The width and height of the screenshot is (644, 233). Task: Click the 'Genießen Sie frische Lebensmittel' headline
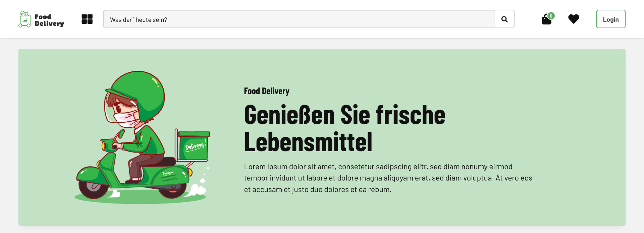(344, 128)
